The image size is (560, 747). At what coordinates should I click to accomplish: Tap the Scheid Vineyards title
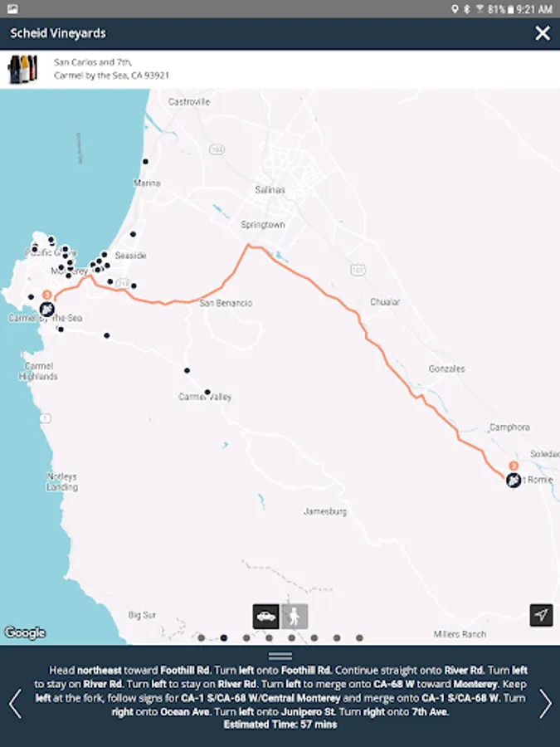pos(58,33)
